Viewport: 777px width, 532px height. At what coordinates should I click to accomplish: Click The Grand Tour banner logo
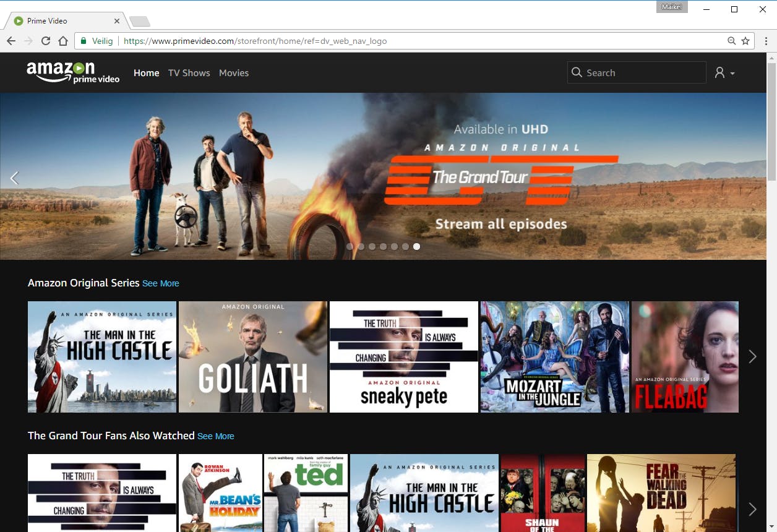tap(501, 179)
